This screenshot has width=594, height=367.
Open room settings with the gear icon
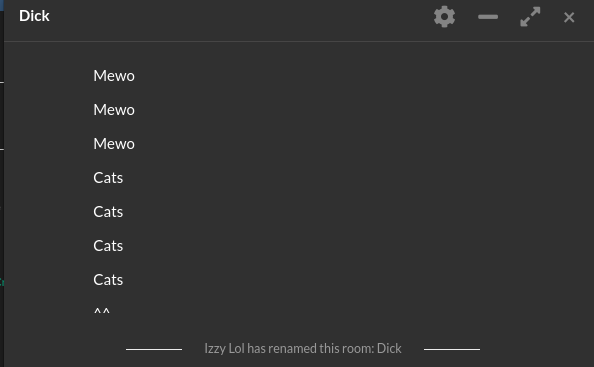(x=444, y=17)
